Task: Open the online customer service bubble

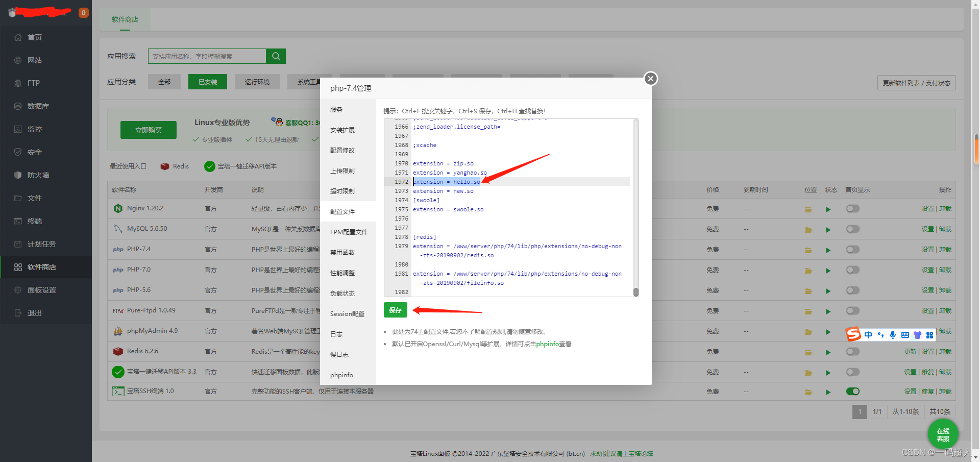Action: pyautogui.click(x=943, y=434)
